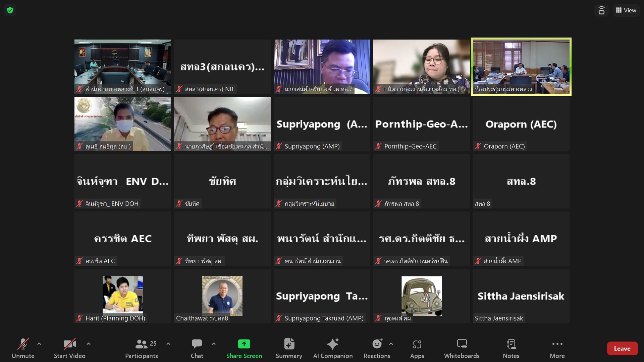Viewport: 644px width, 362px height.
Task: Expand audio options arrow beside Unmute
Action: click(x=39, y=344)
